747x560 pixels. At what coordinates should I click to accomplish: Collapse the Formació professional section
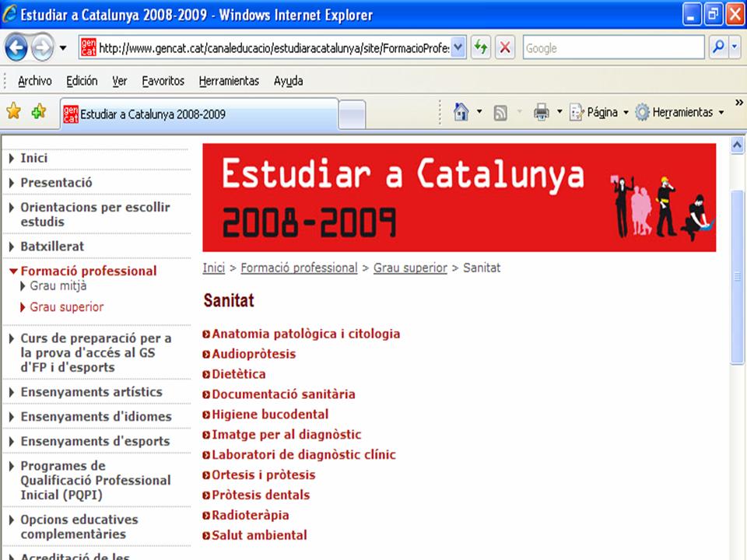coord(88,271)
